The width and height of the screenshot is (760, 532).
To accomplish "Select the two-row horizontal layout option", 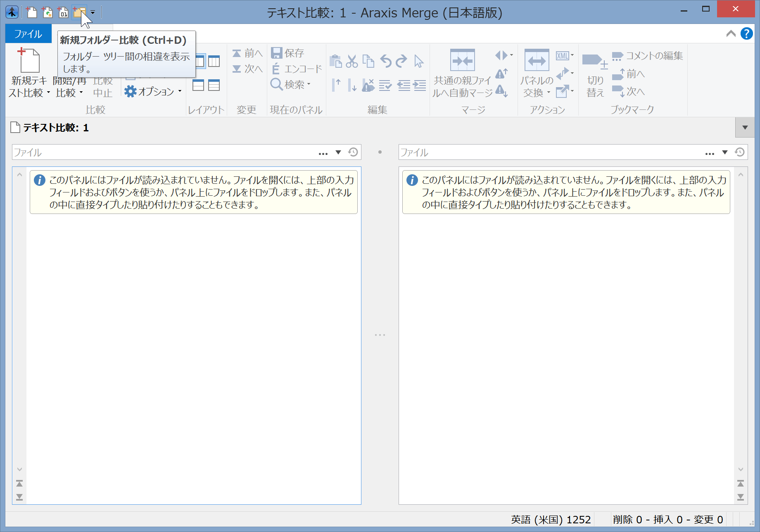I will (198, 85).
